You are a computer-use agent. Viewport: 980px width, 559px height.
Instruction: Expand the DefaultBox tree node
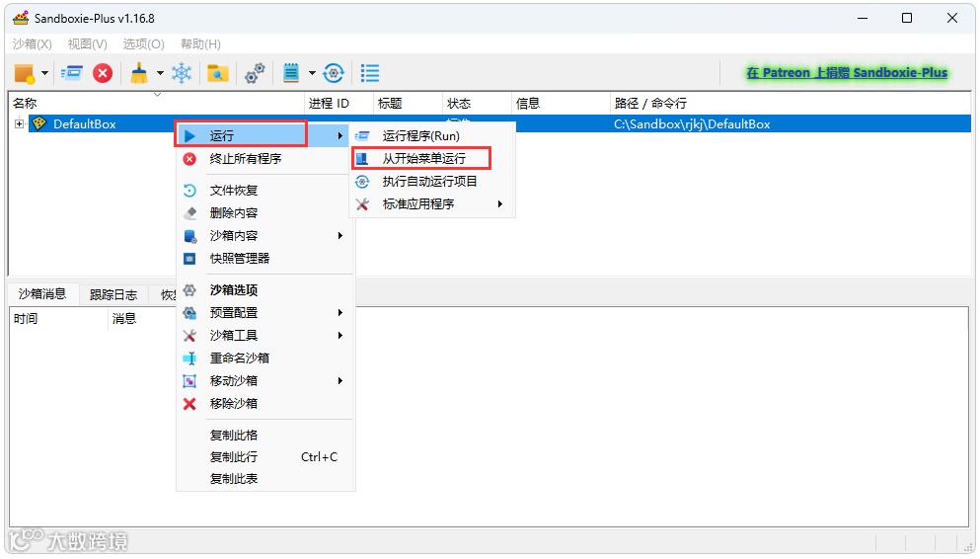coord(20,123)
